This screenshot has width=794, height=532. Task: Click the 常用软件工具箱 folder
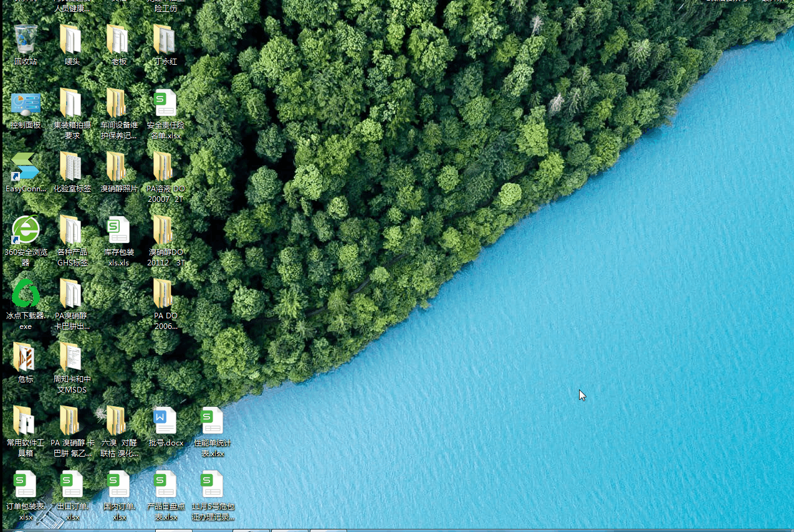26,422
